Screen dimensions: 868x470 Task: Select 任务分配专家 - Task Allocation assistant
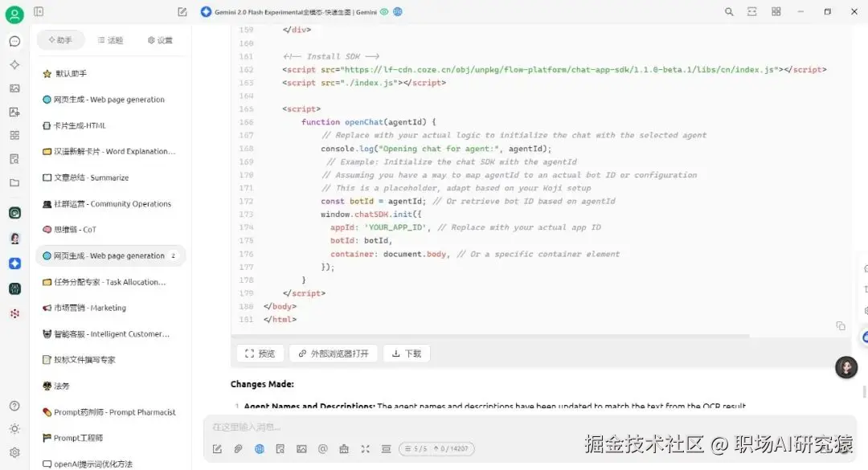point(111,282)
